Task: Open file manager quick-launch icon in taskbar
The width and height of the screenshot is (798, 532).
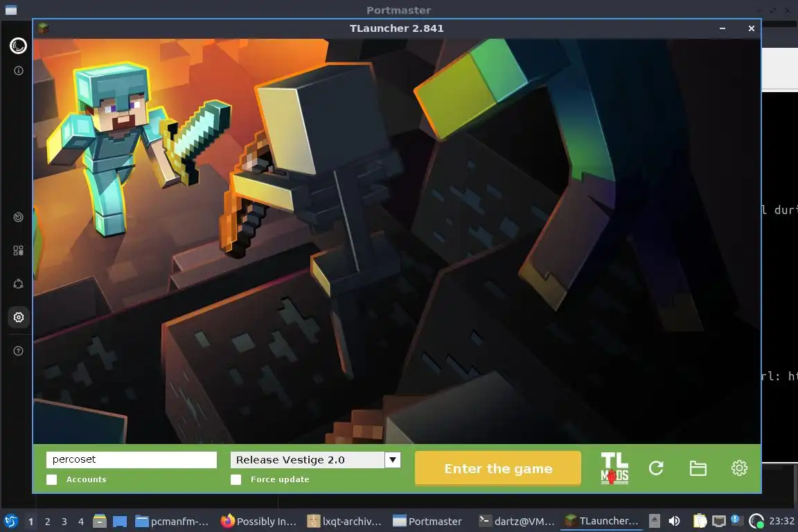Action: point(100,521)
